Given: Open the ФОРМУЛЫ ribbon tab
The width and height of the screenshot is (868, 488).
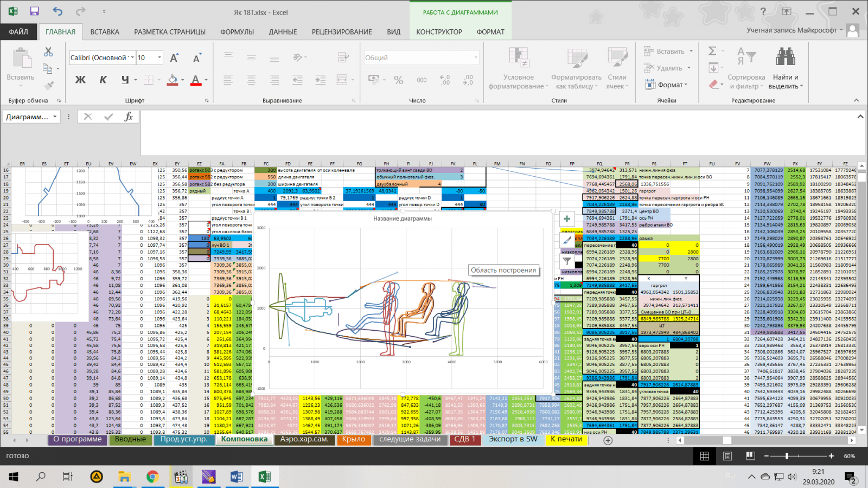Looking at the screenshot, I should 237,32.
